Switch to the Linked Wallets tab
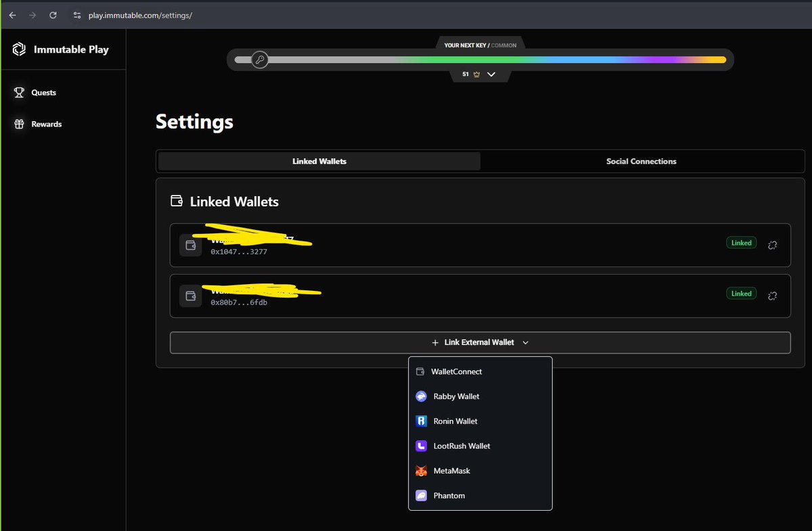Image resolution: width=812 pixels, height=531 pixels. point(319,161)
